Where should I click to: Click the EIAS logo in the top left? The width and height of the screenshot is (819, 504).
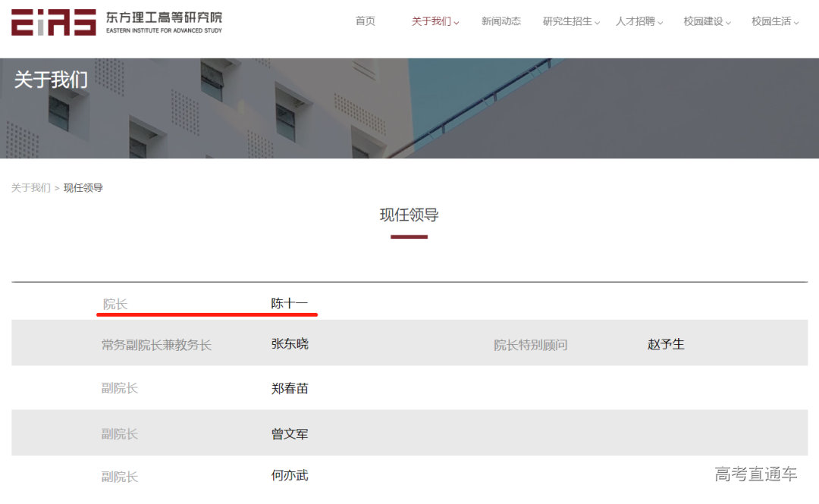click(x=53, y=23)
